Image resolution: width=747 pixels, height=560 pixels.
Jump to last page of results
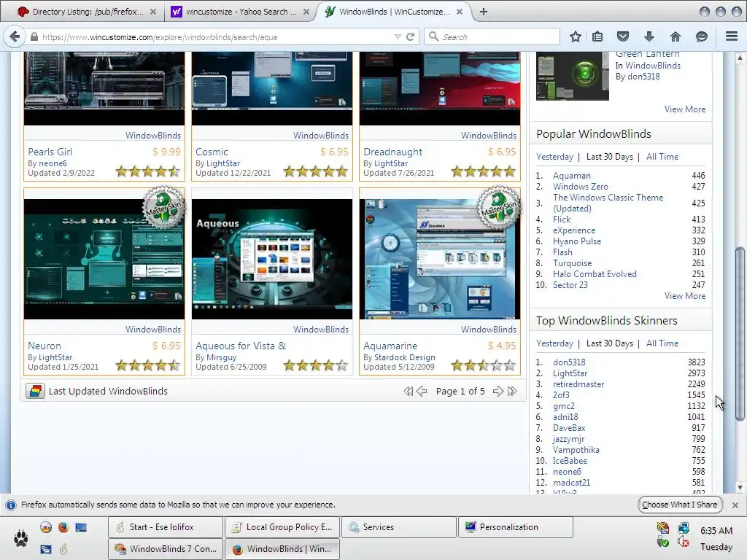coord(512,392)
